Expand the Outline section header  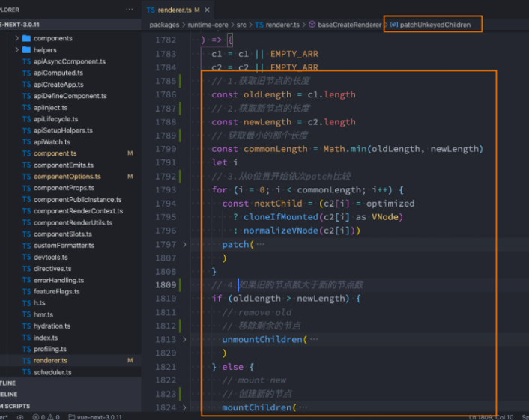pyautogui.click(x=70, y=383)
